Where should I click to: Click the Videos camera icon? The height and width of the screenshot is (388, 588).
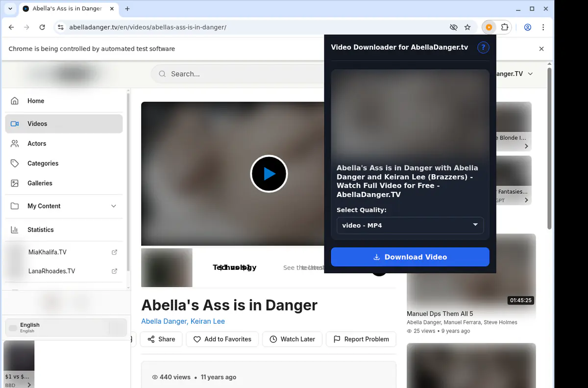click(15, 124)
